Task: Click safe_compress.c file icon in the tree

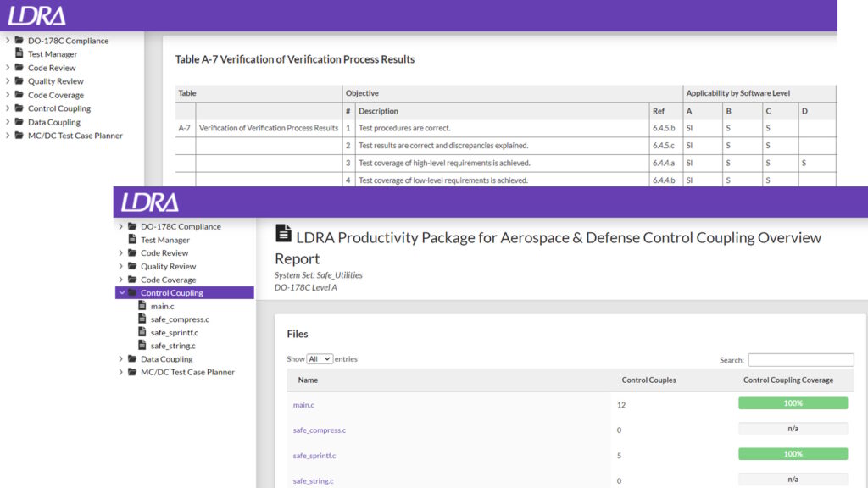Action: pyautogui.click(x=142, y=319)
